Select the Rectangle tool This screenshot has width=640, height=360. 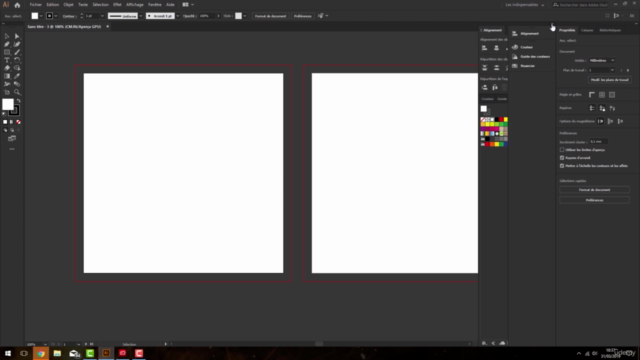tap(7, 52)
